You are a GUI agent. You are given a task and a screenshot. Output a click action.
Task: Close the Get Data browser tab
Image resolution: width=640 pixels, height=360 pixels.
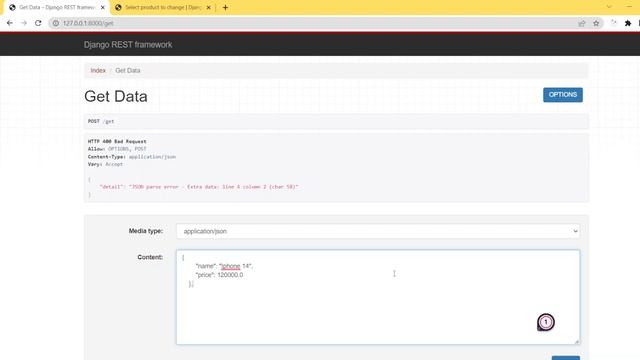[x=102, y=7]
